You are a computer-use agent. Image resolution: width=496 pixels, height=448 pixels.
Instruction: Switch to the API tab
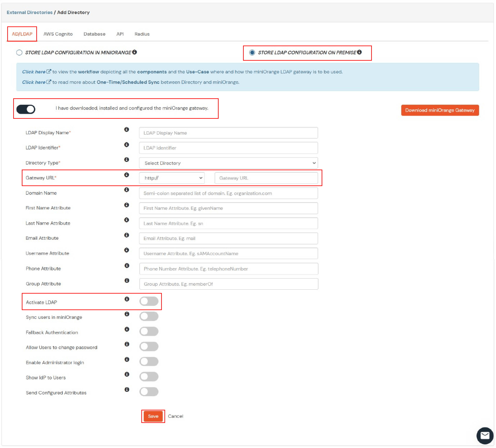(x=120, y=34)
